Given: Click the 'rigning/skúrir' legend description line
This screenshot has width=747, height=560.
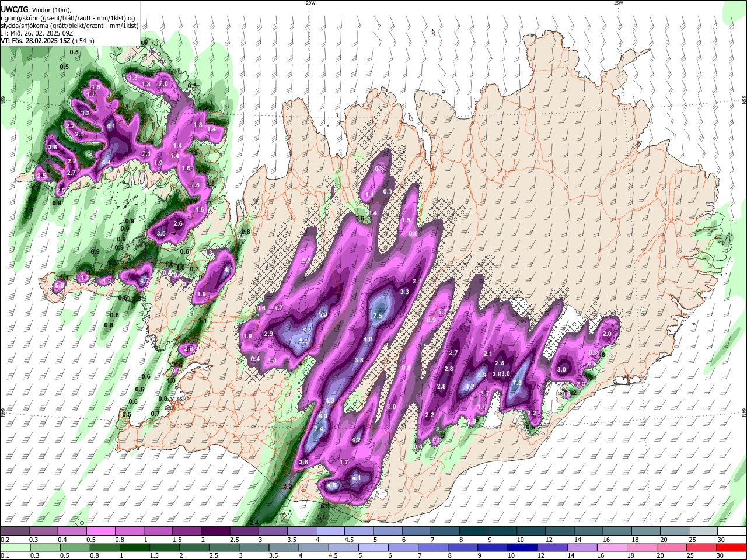Looking at the screenshot, I should tap(68, 18).
